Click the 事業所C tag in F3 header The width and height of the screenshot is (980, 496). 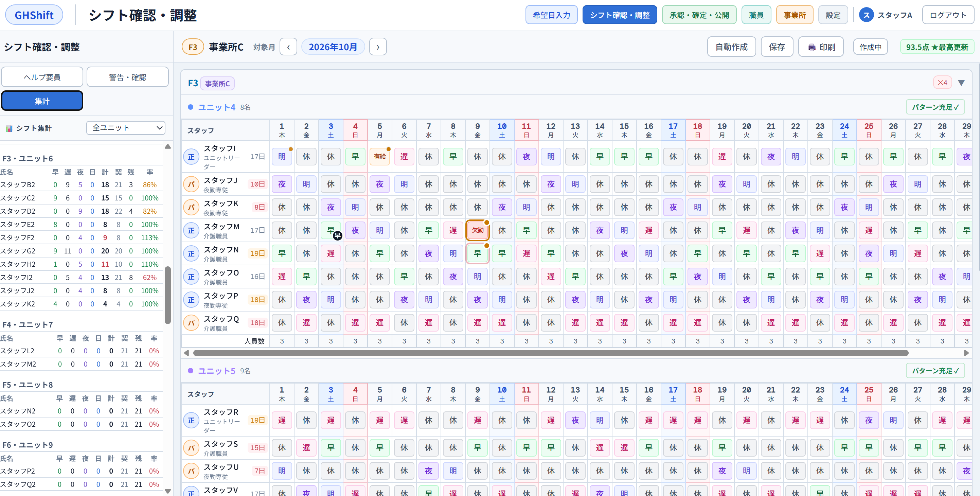[x=217, y=83]
